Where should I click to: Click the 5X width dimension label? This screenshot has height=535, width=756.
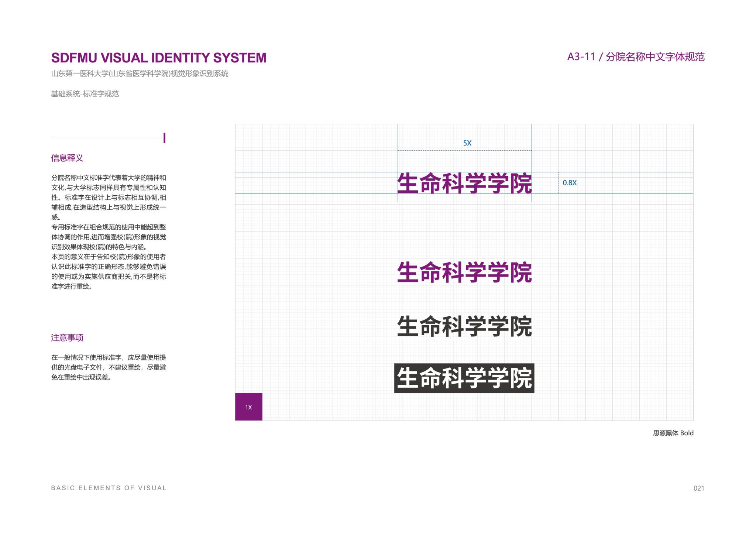[467, 143]
